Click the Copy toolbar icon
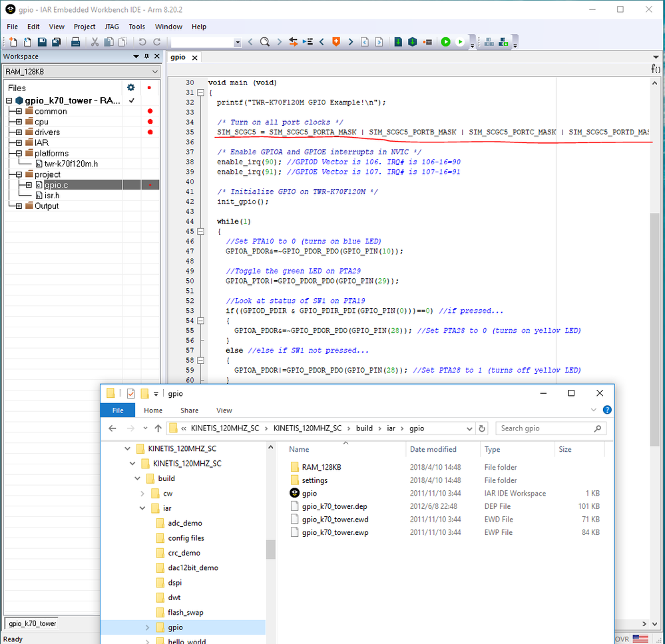 [109, 42]
